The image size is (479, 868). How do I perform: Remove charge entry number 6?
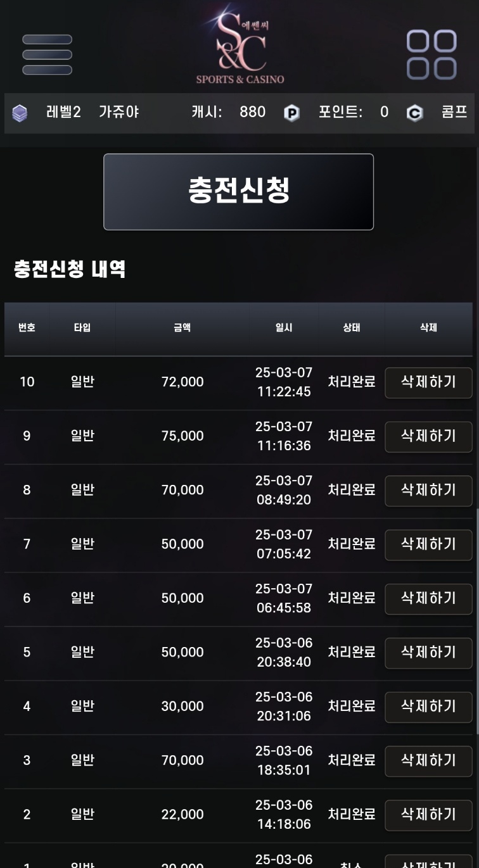click(x=428, y=598)
